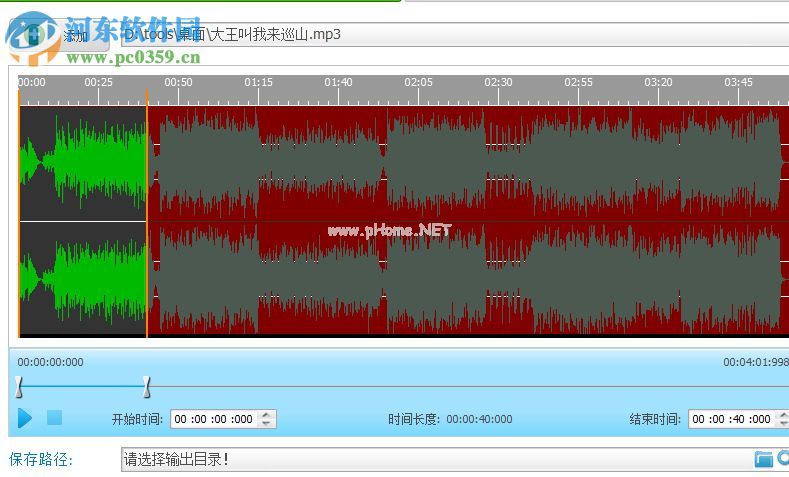Click the 01:40 mark on the time ruler
This screenshot has width=789, height=477.
pos(339,82)
